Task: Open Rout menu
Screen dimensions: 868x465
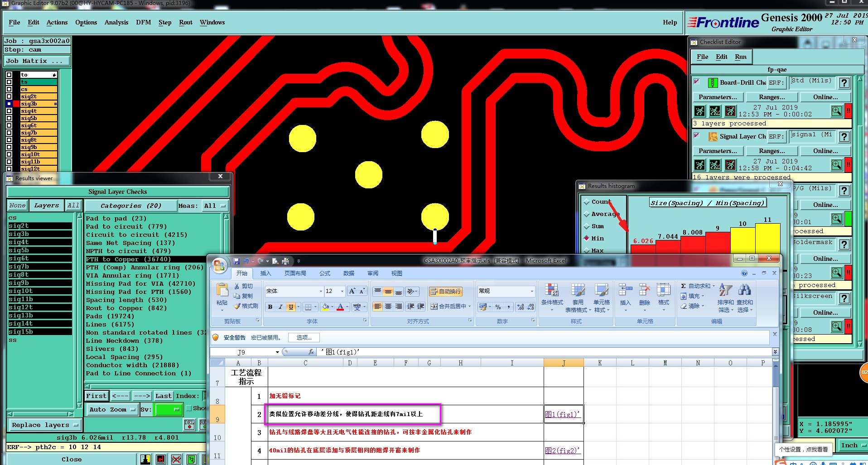Action: [x=186, y=22]
